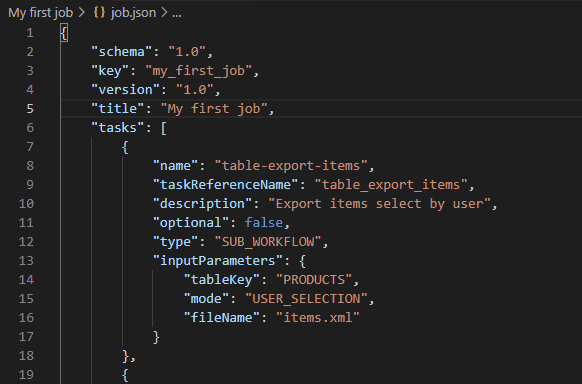
Task: Click the "USER_SELECTION" mode value
Action: coord(307,299)
